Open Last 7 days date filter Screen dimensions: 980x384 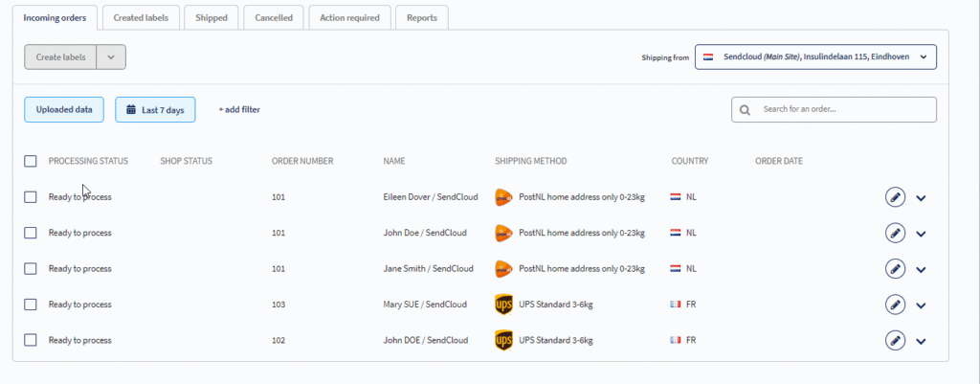[155, 109]
